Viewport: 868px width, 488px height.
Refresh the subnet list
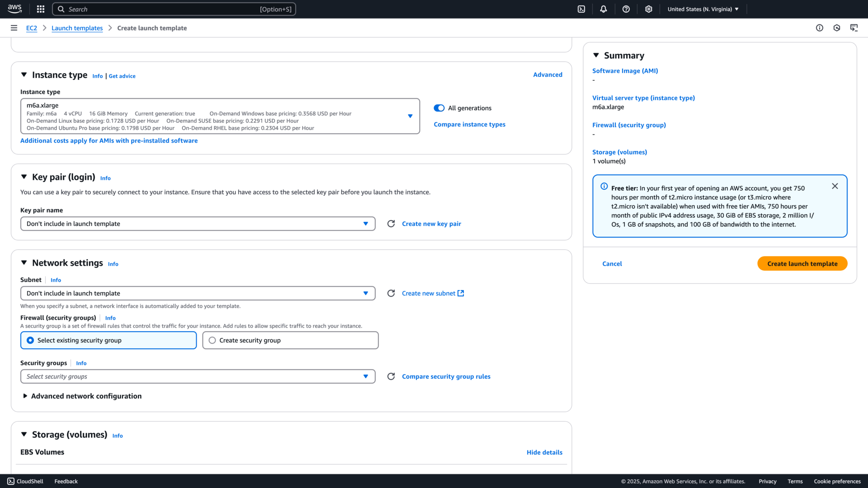(391, 293)
